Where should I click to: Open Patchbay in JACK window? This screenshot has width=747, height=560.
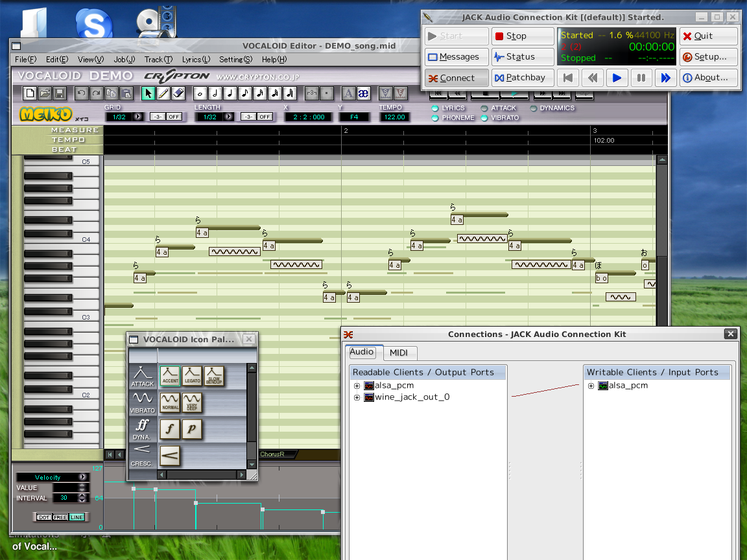click(x=523, y=78)
